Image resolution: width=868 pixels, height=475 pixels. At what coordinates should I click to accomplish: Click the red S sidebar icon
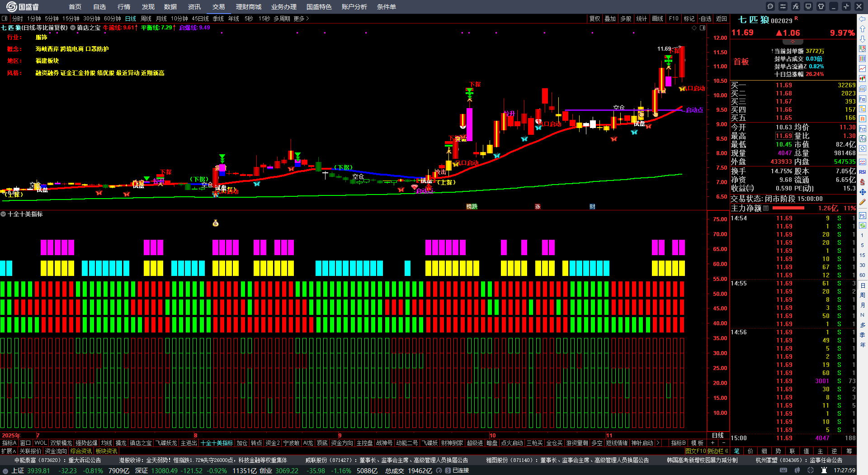tap(863, 182)
